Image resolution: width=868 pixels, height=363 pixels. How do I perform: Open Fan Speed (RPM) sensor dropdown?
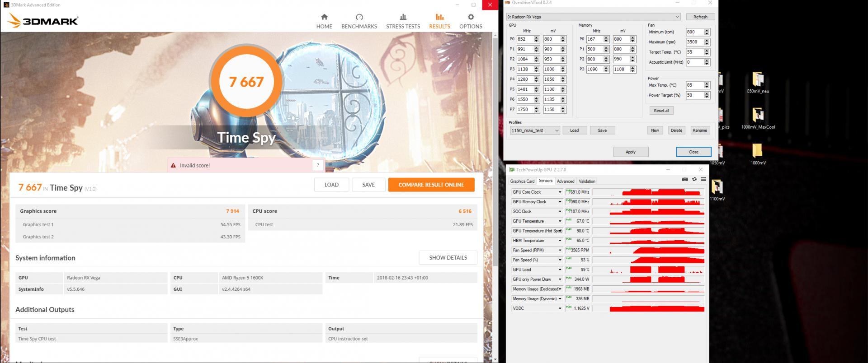560,250
